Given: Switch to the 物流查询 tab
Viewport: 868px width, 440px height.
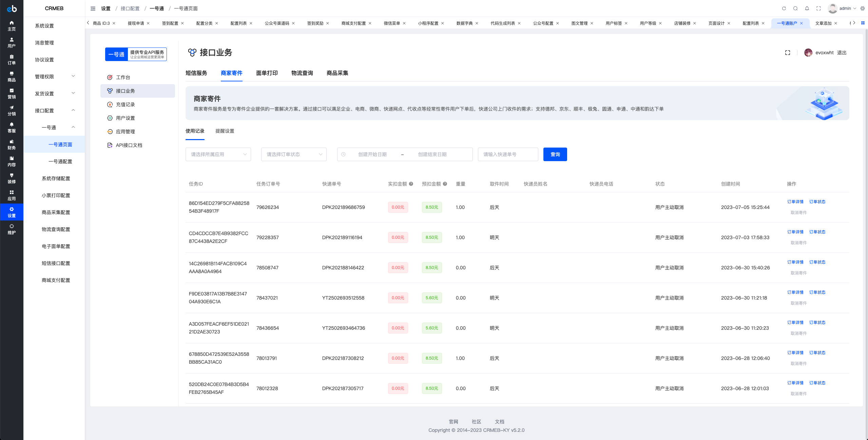Looking at the screenshot, I should pyautogui.click(x=302, y=73).
